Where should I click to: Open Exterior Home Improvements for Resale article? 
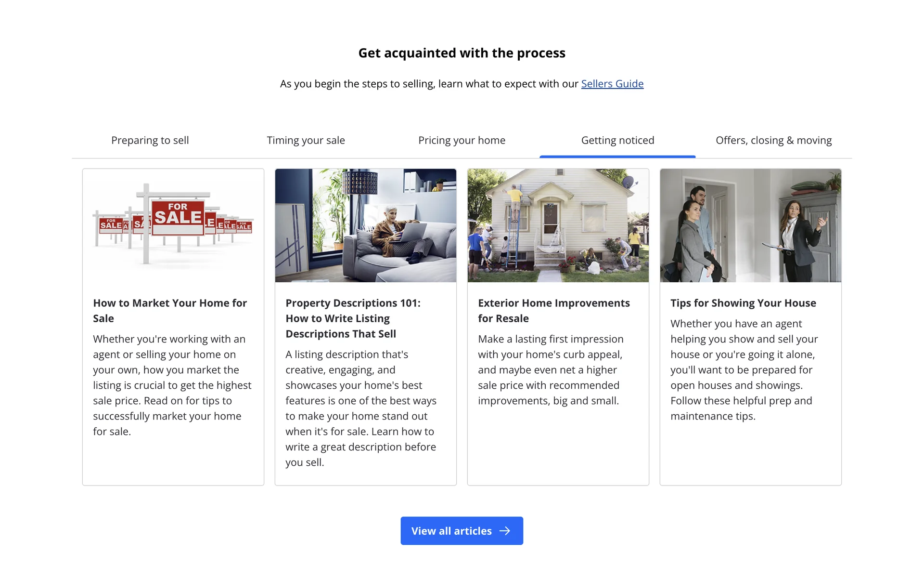pos(554,311)
